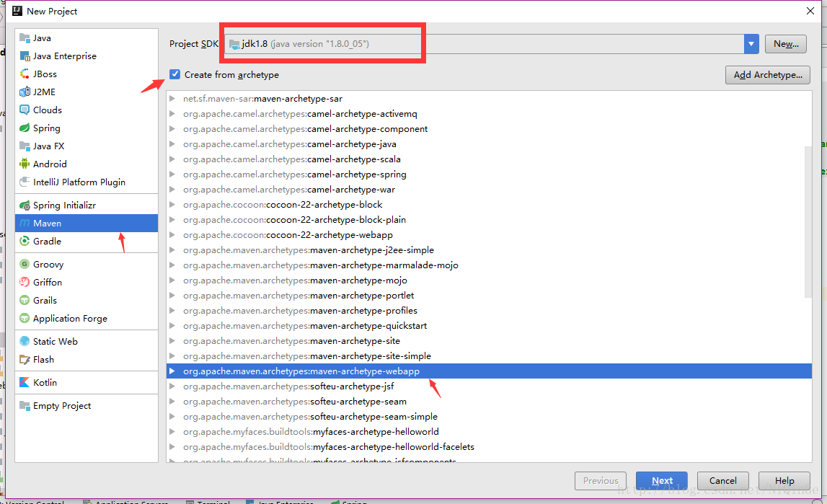Click the J2ME icon

25,92
